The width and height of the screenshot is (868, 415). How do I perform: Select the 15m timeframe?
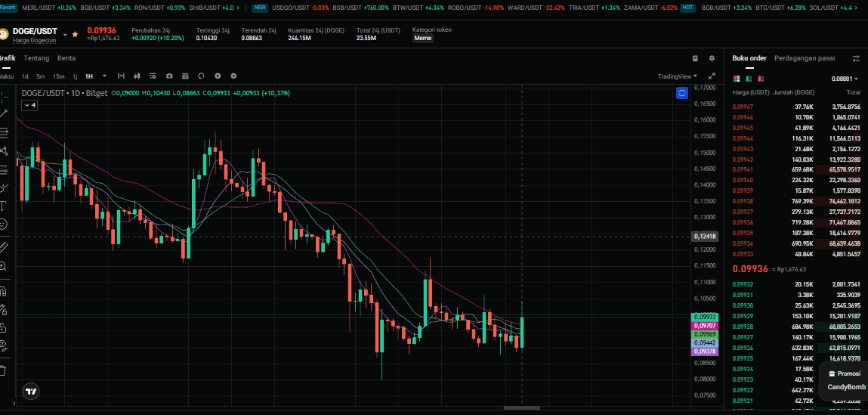point(58,76)
